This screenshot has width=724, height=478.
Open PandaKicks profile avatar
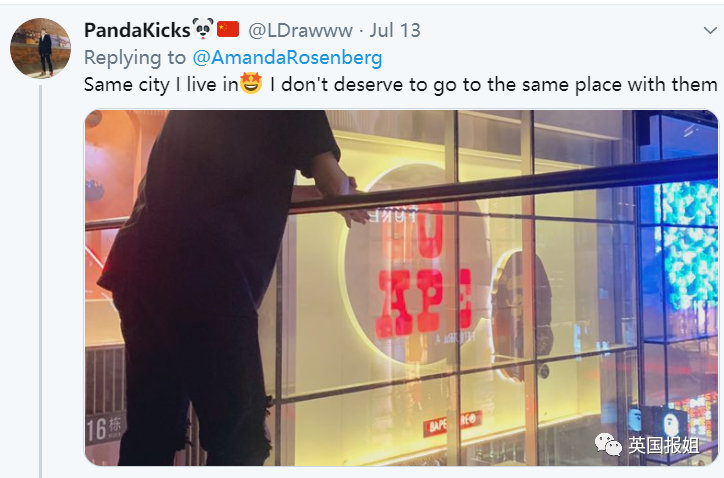pyautogui.click(x=41, y=48)
